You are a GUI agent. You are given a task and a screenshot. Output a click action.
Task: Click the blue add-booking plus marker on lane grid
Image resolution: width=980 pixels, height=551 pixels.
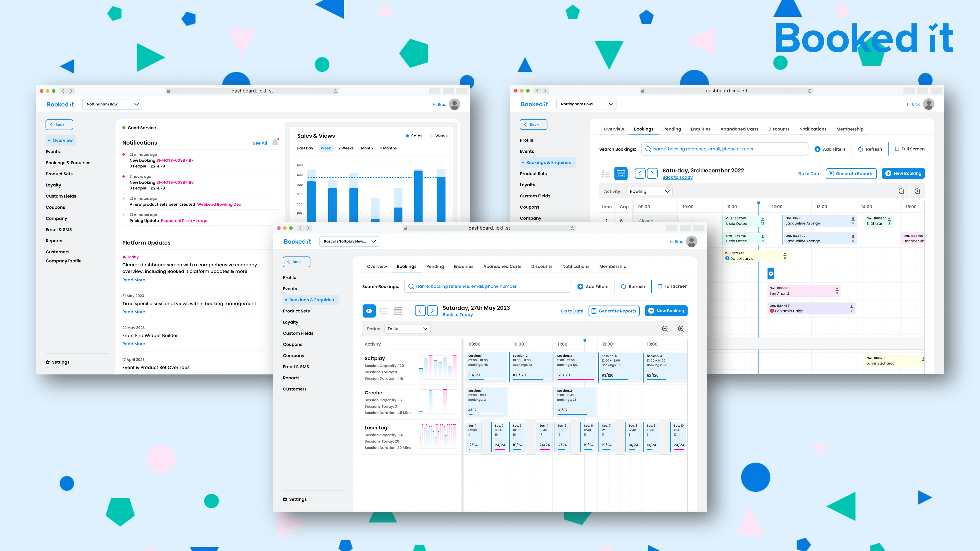click(770, 273)
